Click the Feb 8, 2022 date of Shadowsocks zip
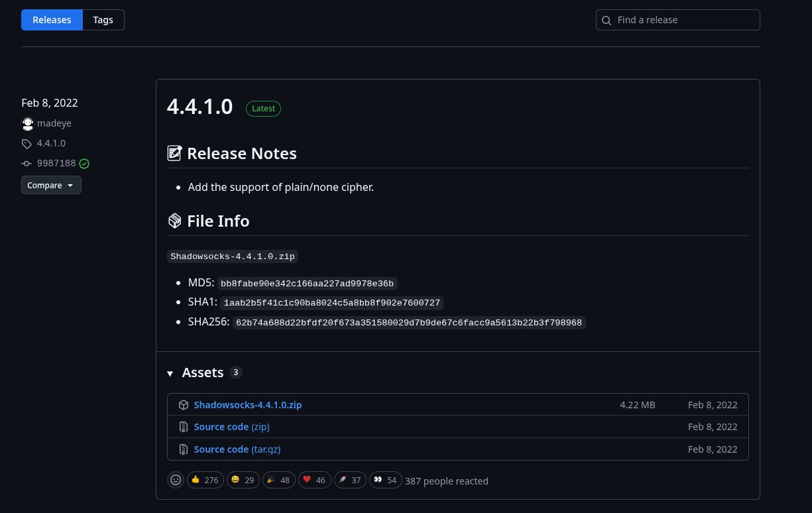This screenshot has height=513, width=812. click(x=713, y=405)
